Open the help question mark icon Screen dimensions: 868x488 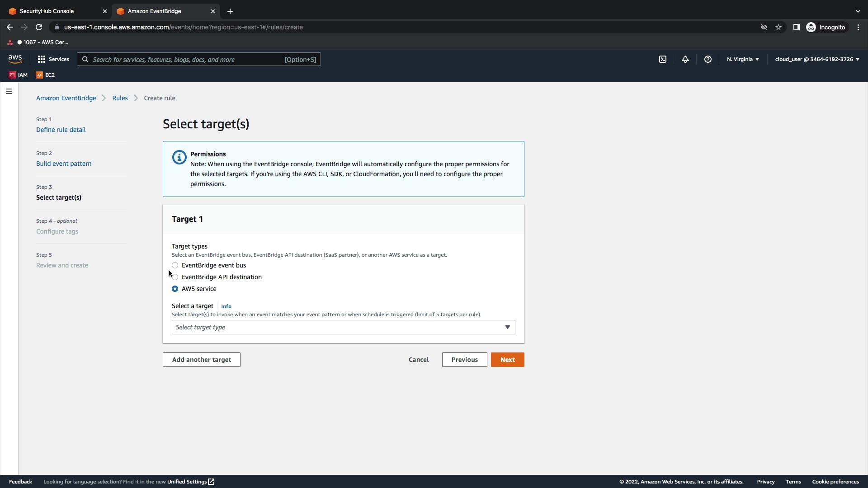708,59
